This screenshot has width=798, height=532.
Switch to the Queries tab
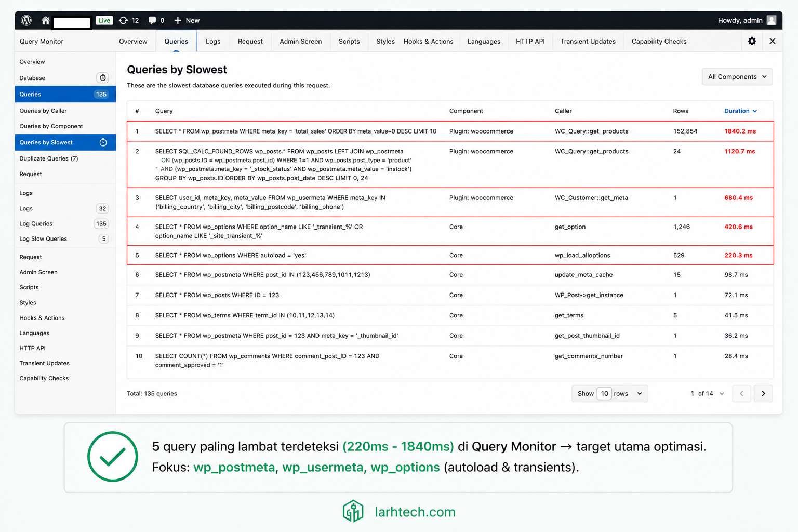(176, 41)
